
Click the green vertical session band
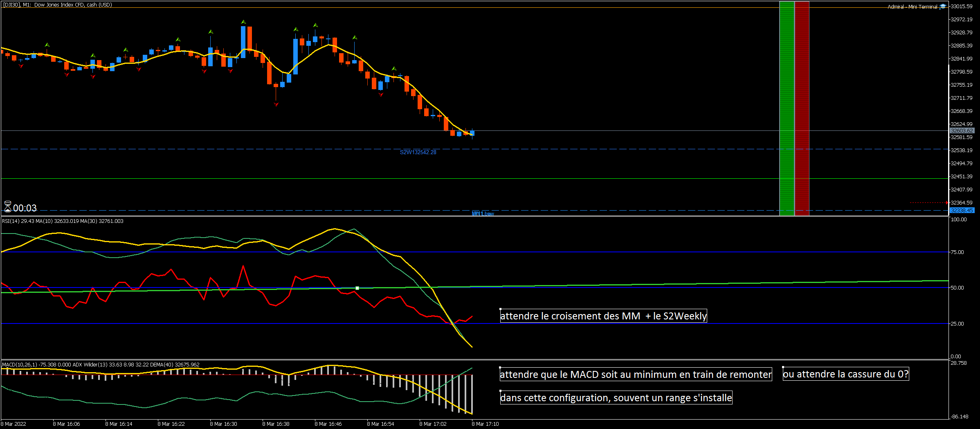click(x=787, y=108)
